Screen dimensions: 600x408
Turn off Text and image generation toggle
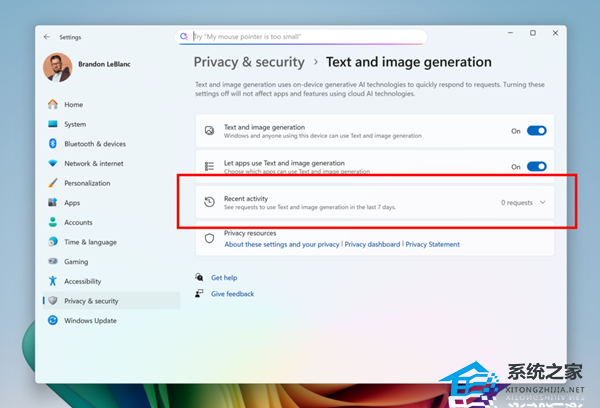537,131
